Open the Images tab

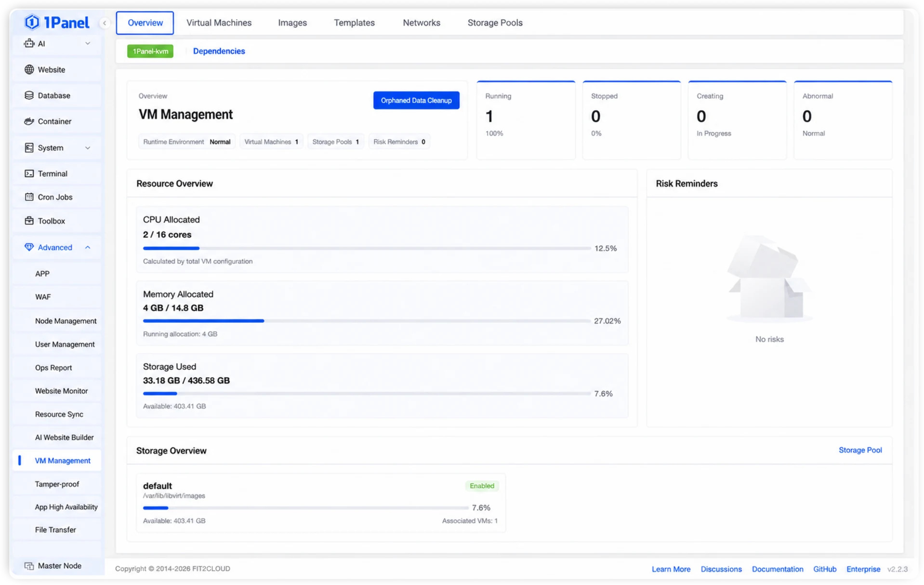click(292, 23)
